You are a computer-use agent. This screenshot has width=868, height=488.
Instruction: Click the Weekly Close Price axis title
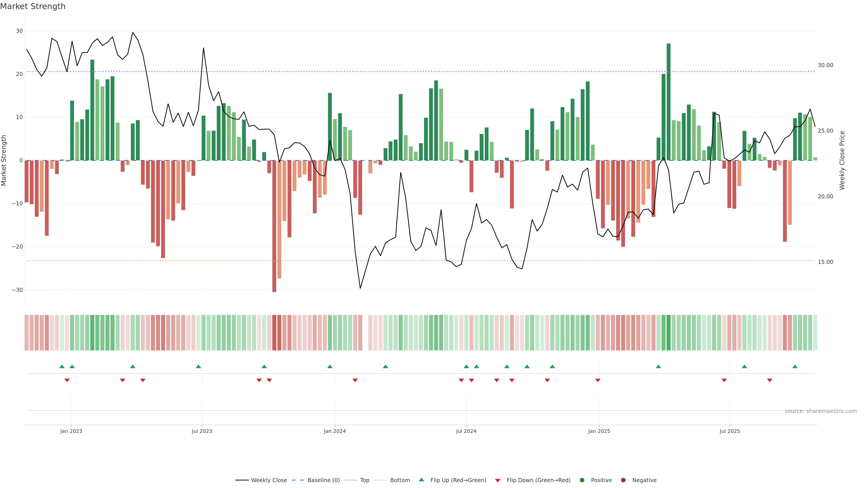pyautogui.click(x=842, y=160)
